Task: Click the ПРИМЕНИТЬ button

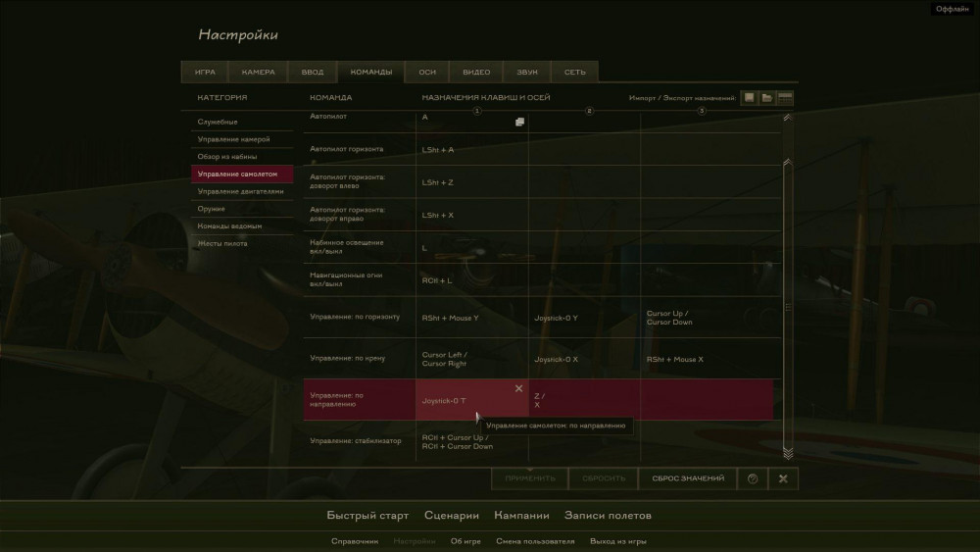Action: click(530, 478)
